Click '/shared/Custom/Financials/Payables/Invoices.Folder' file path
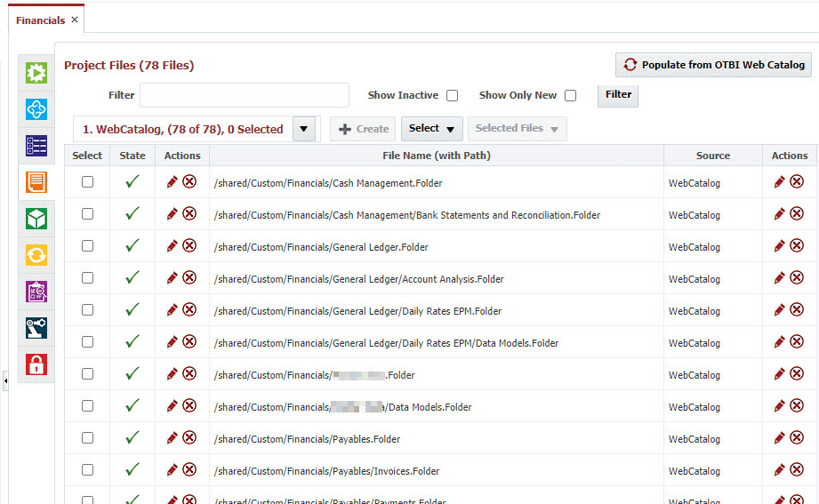819x504 pixels. coord(326,471)
